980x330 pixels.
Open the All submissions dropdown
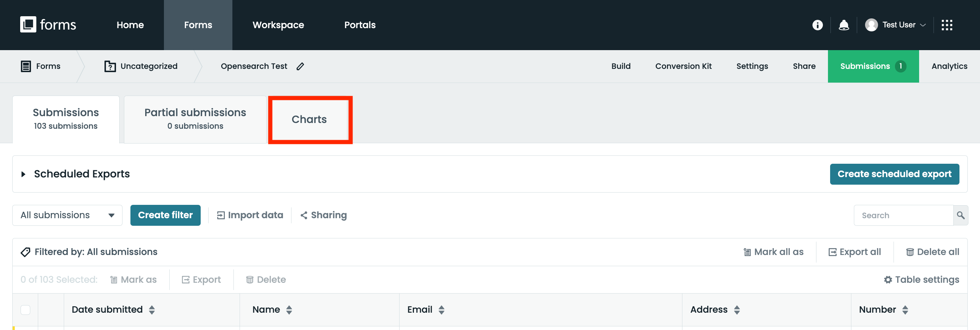click(67, 215)
